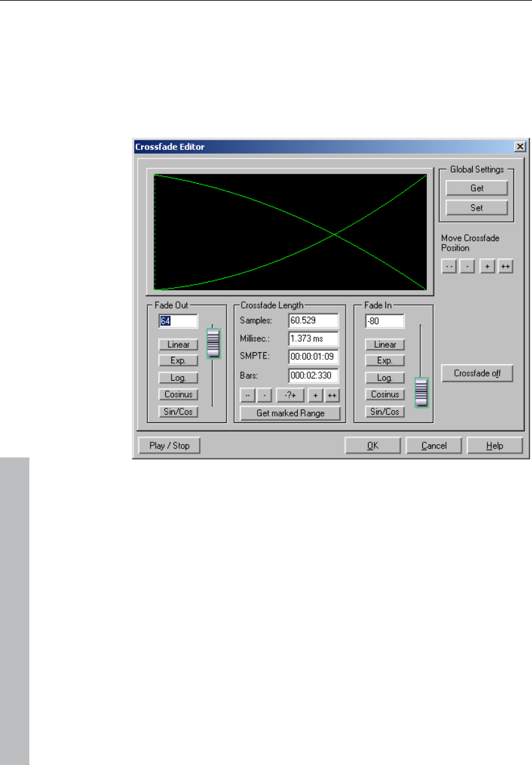This screenshot has width=532, height=765.
Task: Turn the crossfade off
Action: (x=477, y=373)
